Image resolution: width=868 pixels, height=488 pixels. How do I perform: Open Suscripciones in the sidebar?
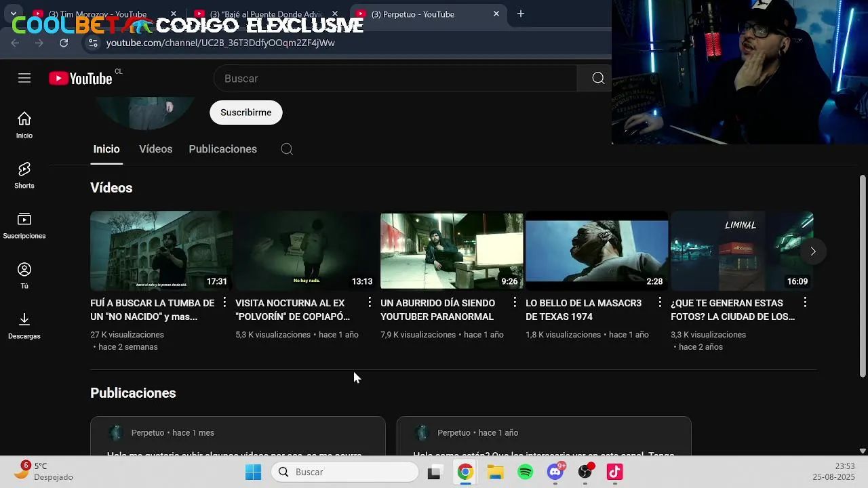pos(24,226)
